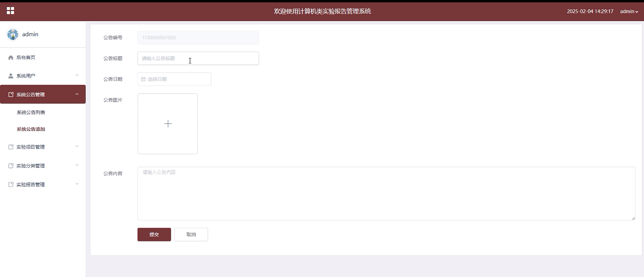Screen dimensions: 644x277
Task: Click inside the 公告内容 text area
Action: click(x=386, y=194)
